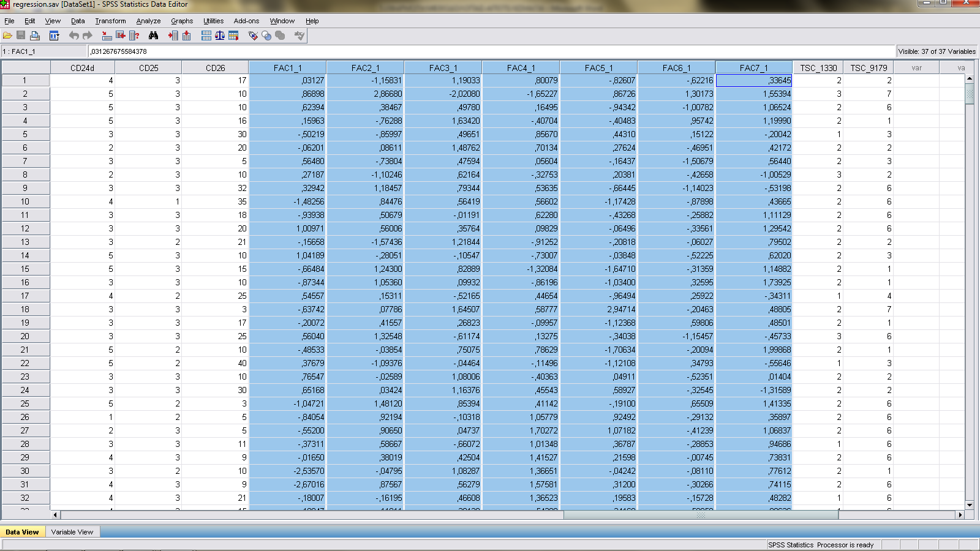Select the row 10 header
Screen dimensions: 980x551
[x=24, y=201]
